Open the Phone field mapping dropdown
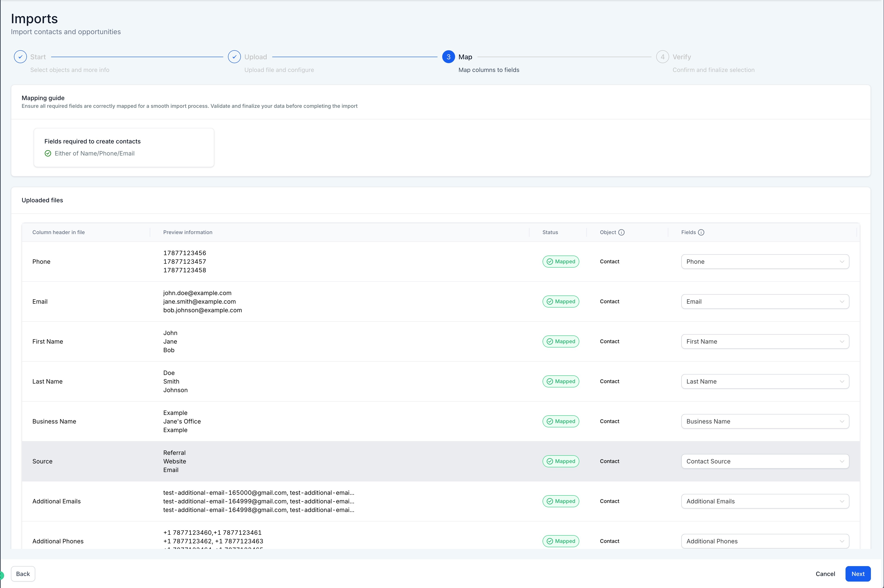884x588 pixels. [x=765, y=262]
